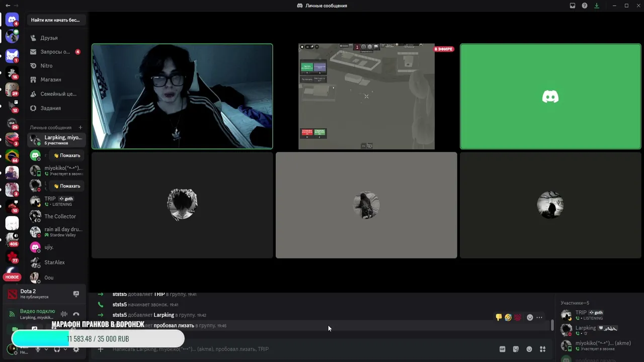Toggle noise suppression waveform icon
644x362 pixels.
coord(64,314)
